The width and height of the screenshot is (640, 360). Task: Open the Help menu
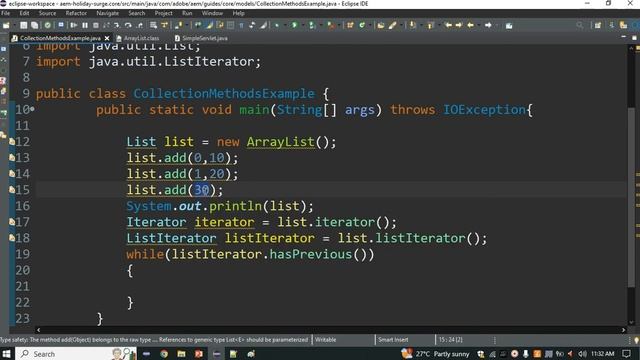tap(238, 13)
